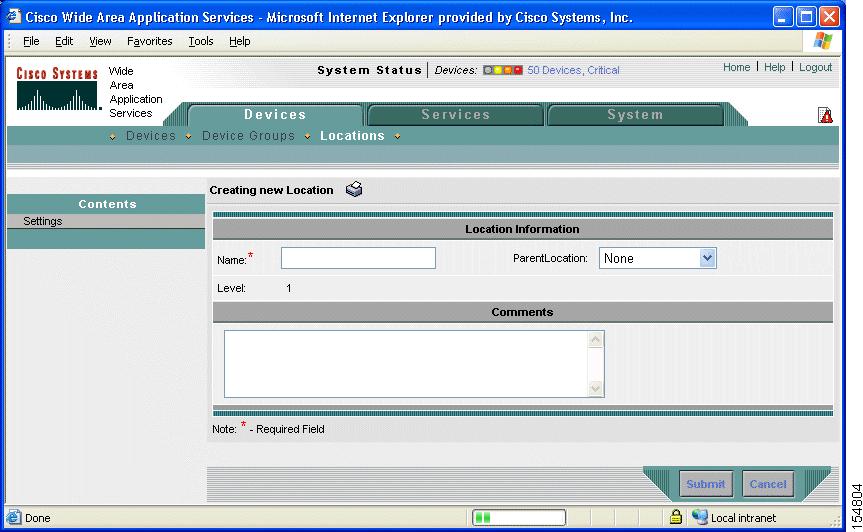Click the device status color indicator lights
The width and height of the screenshot is (863, 532).
(502, 70)
